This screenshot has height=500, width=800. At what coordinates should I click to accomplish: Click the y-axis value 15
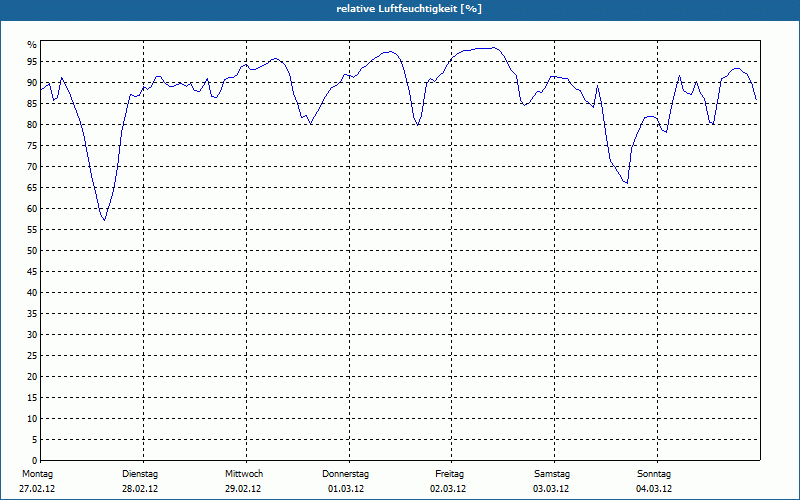click(32, 398)
